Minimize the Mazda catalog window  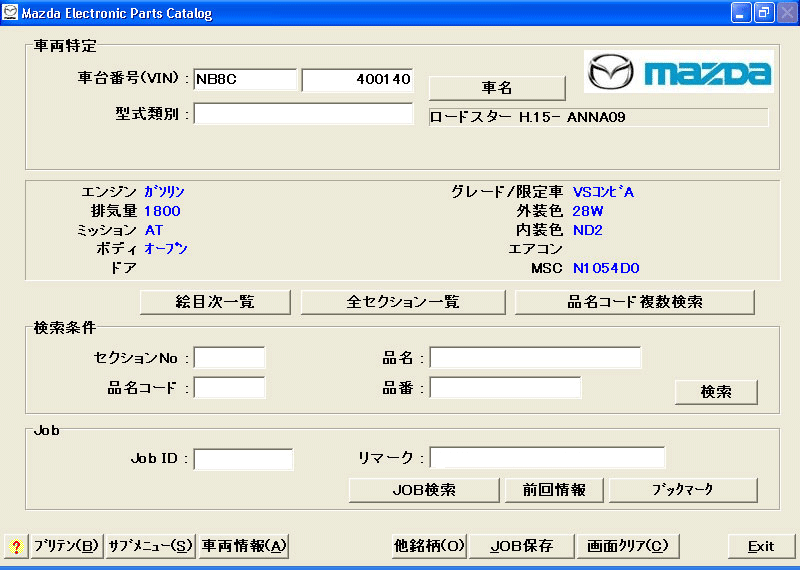(x=741, y=13)
